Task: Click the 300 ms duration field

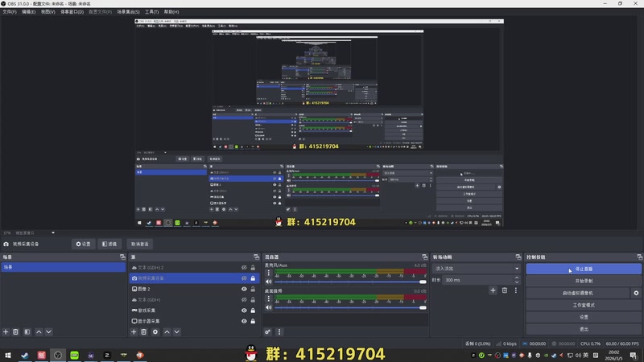Action: (x=477, y=280)
